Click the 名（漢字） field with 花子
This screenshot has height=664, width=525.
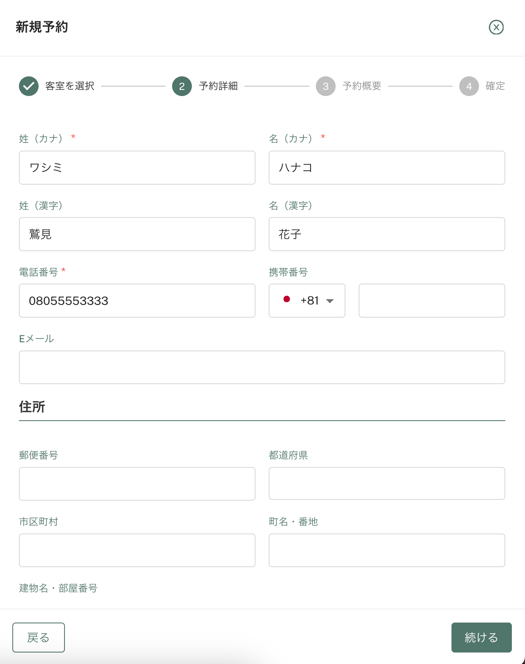click(x=387, y=234)
